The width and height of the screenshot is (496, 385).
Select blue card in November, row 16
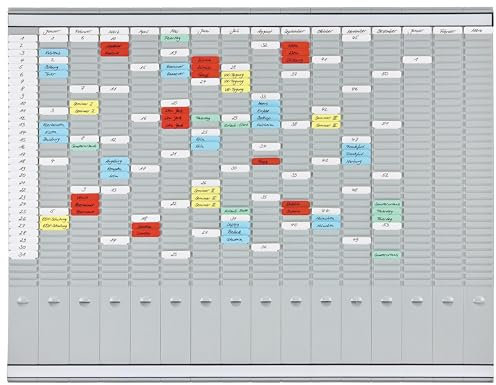coord(356,147)
